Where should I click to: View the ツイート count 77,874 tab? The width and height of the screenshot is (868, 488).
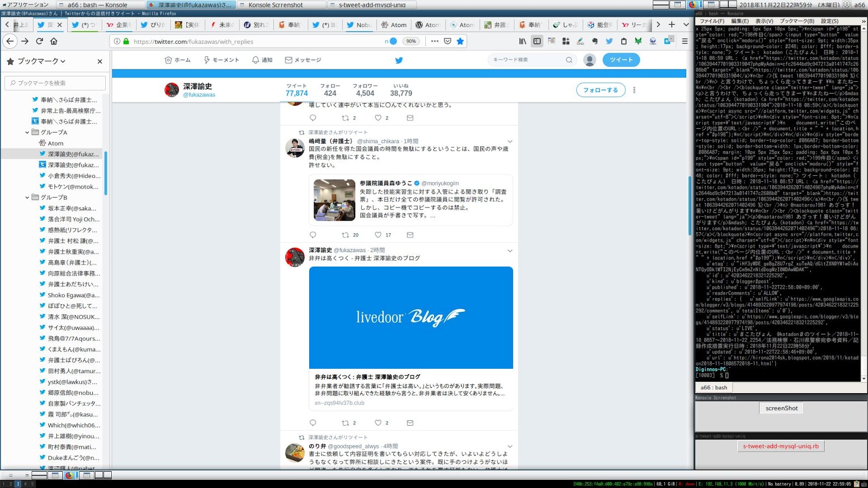pyautogui.click(x=297, y=90)
